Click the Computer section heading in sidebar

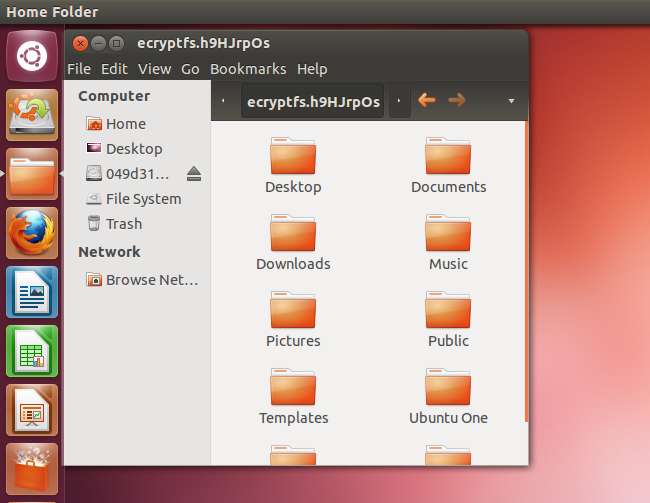click(114, 96)
